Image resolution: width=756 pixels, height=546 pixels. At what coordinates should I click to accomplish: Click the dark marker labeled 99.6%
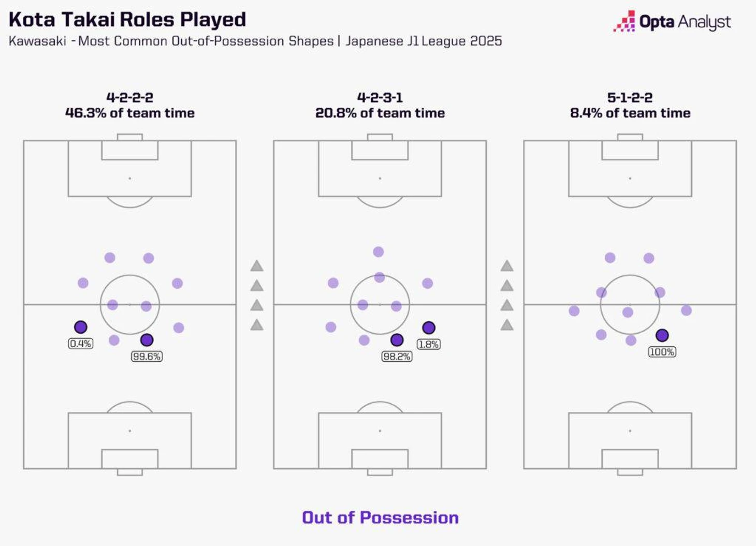click(x=147, y=340)
